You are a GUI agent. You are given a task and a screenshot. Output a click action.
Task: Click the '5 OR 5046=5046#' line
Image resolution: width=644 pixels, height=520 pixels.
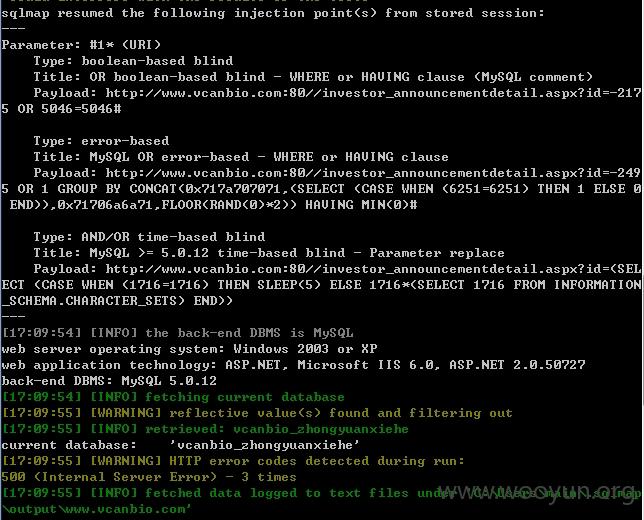(61, 109)
